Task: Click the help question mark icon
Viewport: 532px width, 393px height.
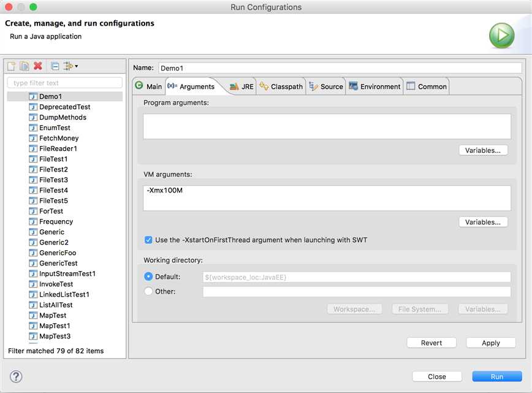Action: pos(17,376)
